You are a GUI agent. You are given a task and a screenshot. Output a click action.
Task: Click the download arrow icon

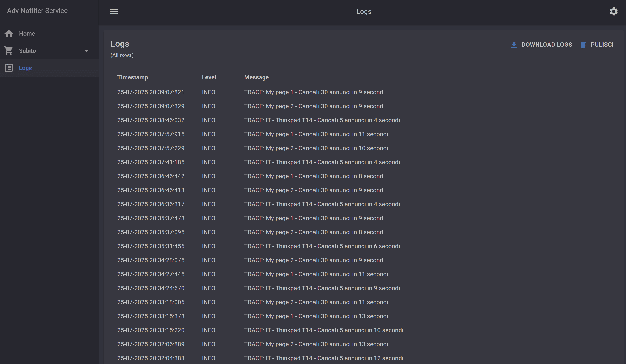514,45
